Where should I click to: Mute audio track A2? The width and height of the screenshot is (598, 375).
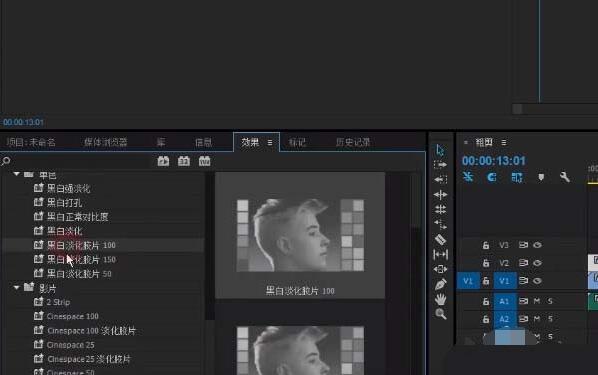click(537, 319)
